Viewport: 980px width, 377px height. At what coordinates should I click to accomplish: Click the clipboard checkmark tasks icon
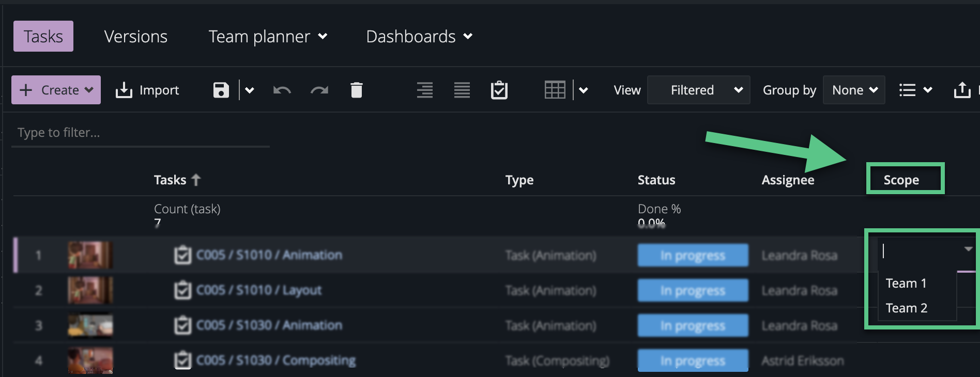pyautogui.click(x=499, y=90)
